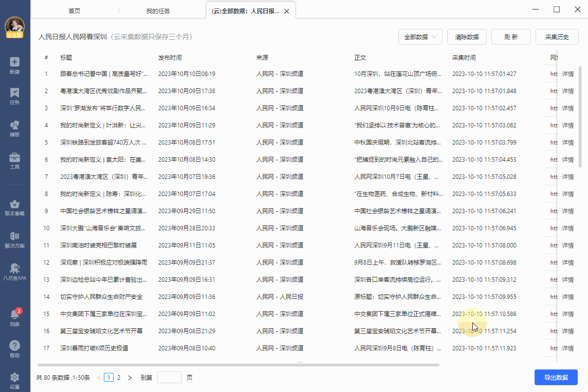Focus the jump-to-page number input

coord(170,377)
